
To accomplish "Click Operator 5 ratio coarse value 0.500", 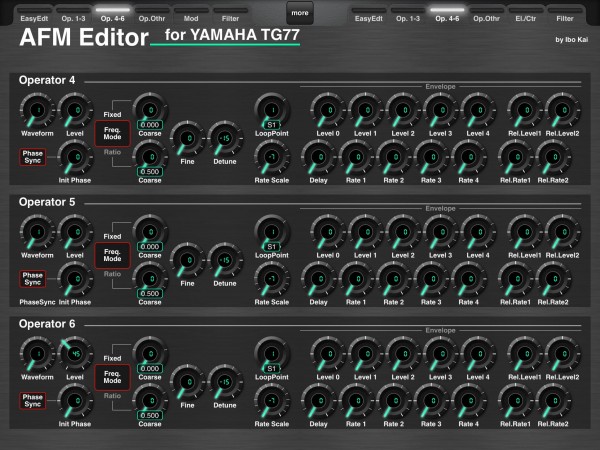I will tap(150, 293).
